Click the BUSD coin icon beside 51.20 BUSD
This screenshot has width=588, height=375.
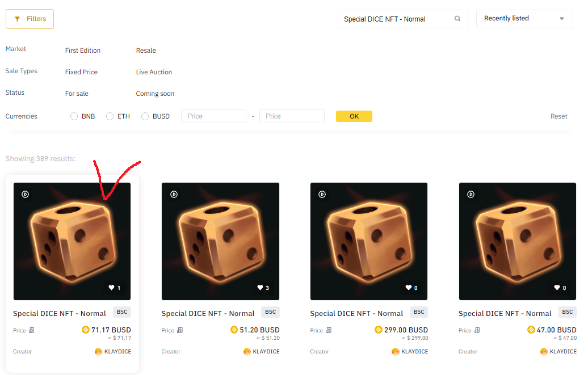click(234, 330)
